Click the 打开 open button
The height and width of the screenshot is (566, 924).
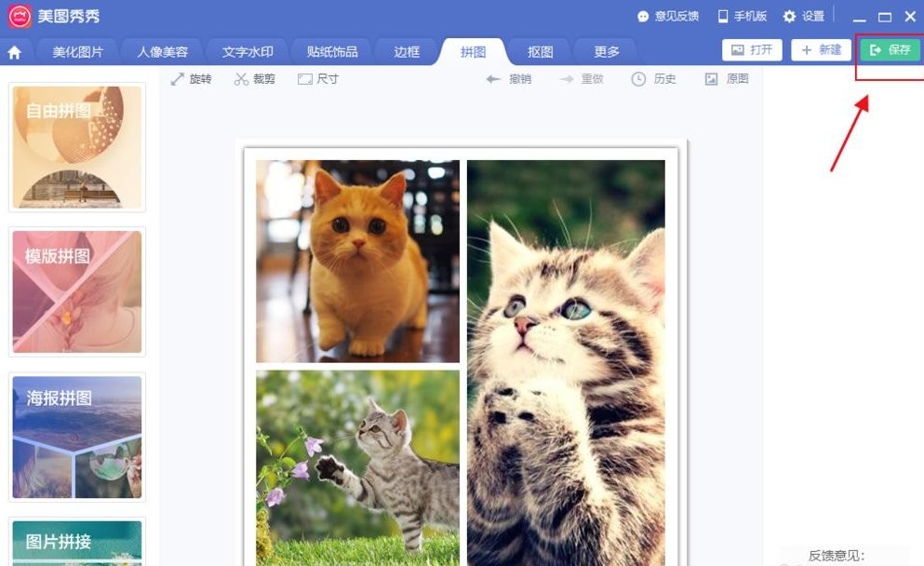click(x=752, y=50)
